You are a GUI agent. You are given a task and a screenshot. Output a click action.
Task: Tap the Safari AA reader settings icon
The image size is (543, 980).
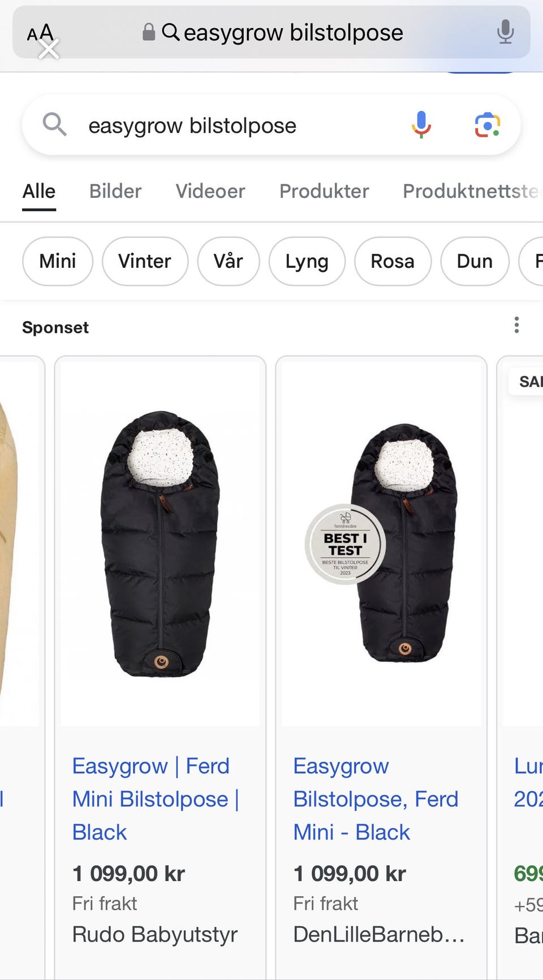41,34
